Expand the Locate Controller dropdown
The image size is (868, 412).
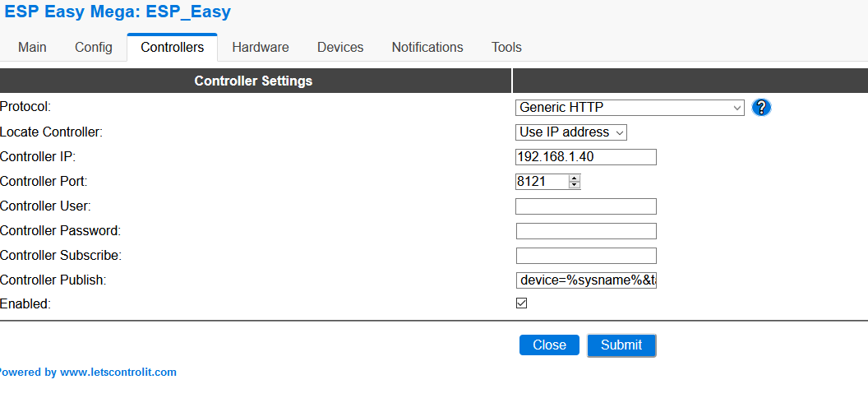570,132
